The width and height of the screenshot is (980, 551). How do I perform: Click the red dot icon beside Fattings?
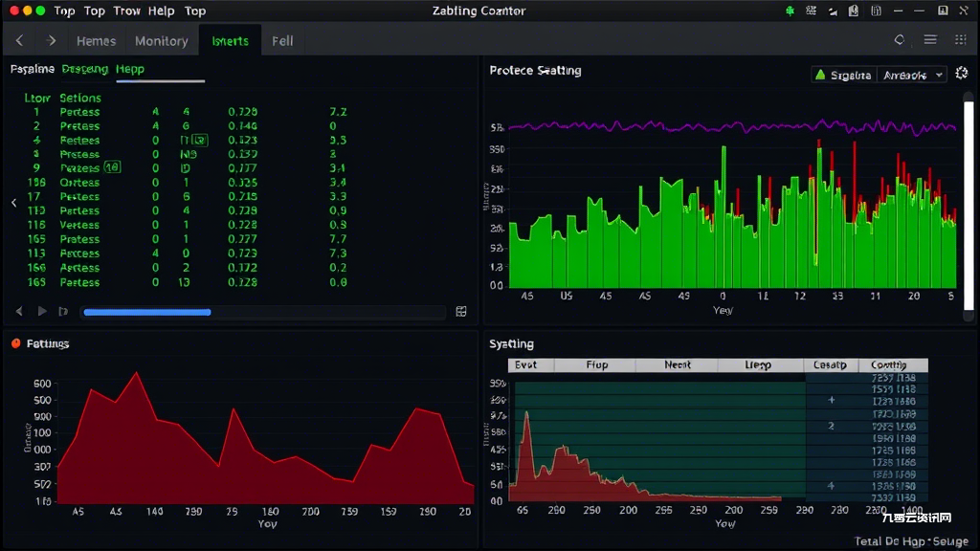point(16,343)
